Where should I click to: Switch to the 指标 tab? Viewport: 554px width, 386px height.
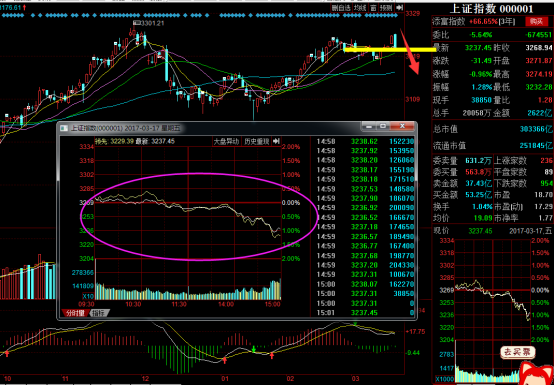99,313
